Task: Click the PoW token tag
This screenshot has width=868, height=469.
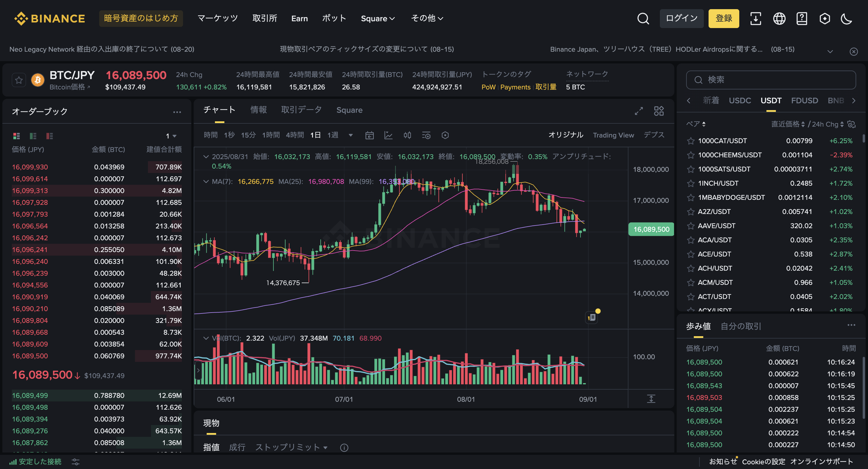Action: click(488, 87)
